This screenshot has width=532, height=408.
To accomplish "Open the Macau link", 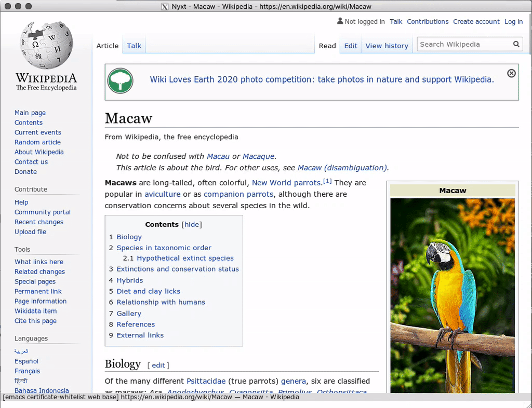I will coord(218,156).
